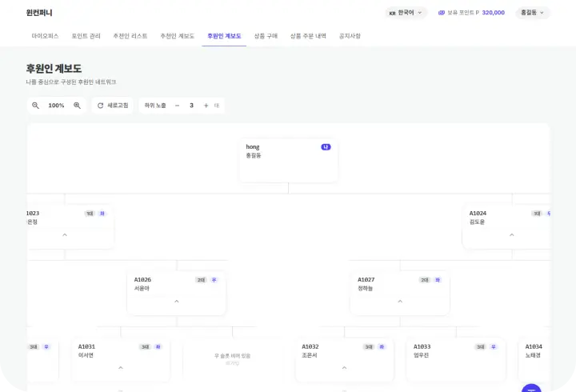Click the zoom out magnifier icon

point(35,106)
